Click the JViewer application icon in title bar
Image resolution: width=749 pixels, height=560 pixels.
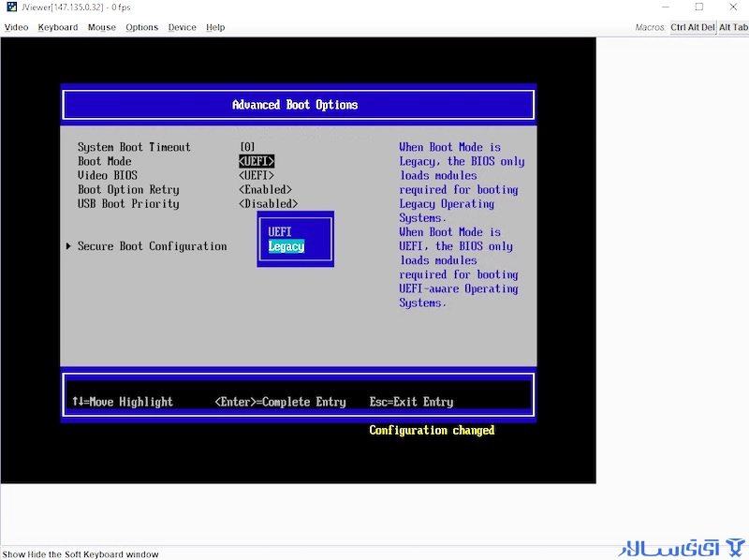11,7
